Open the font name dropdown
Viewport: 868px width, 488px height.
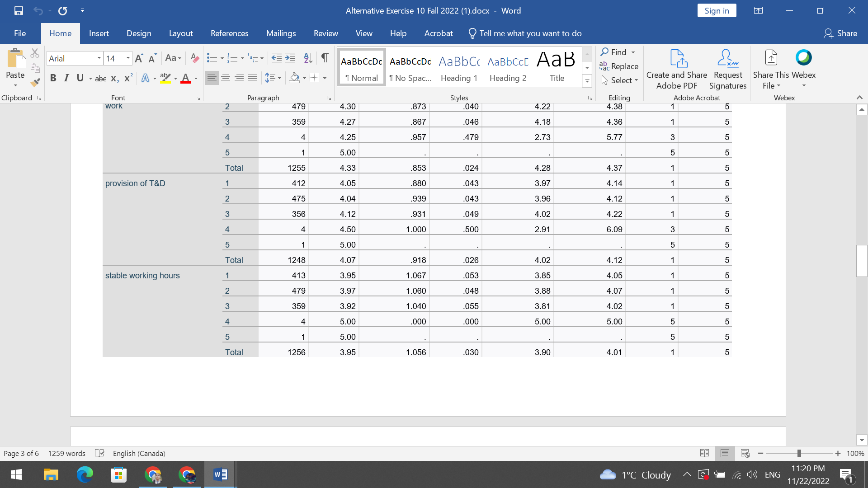click(x=99, y=58)
